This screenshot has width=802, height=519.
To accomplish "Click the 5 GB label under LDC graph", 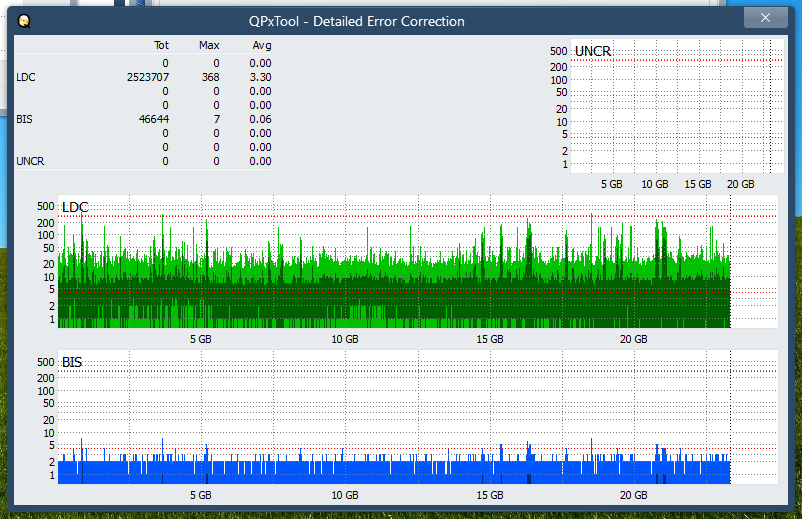I will coord(200,339).
